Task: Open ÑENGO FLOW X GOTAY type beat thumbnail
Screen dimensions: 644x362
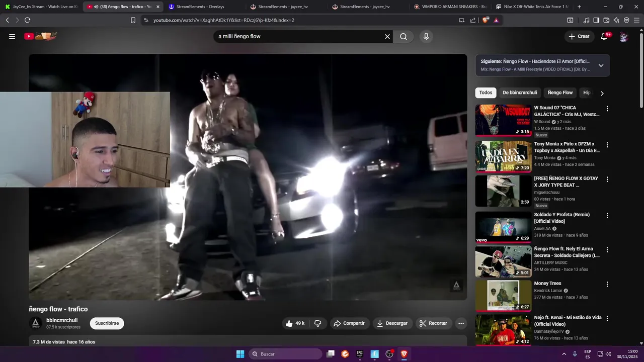Action: click(x=503, y=191)
